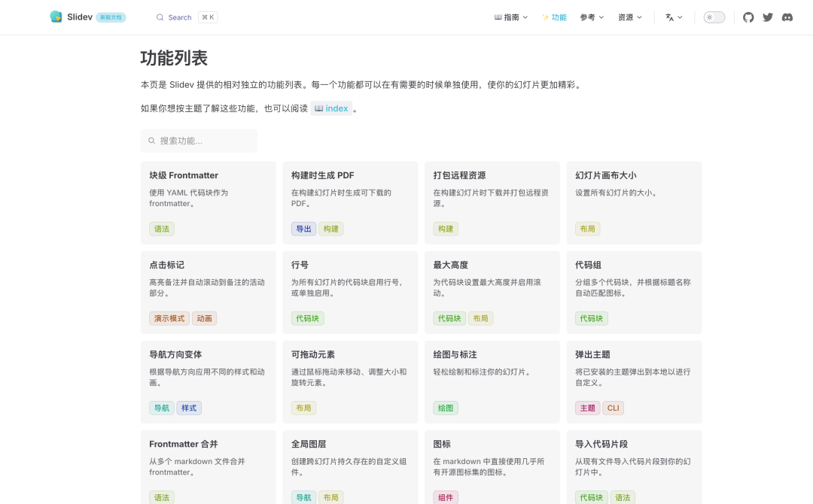Click the search magnifier icon in navbar

click(x=160, y=17)
